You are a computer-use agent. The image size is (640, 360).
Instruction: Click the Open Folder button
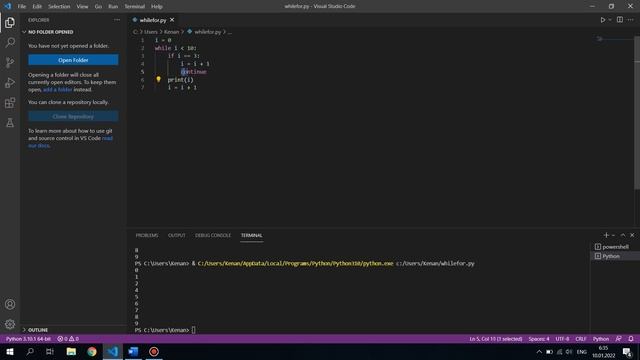73,60
